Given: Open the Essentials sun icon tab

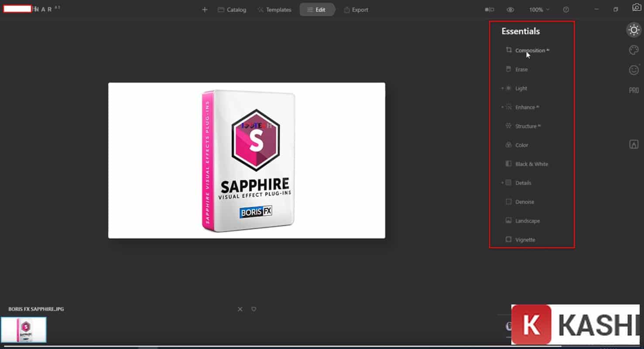Looking at the screenshot, I should click(x=634, y=30).
